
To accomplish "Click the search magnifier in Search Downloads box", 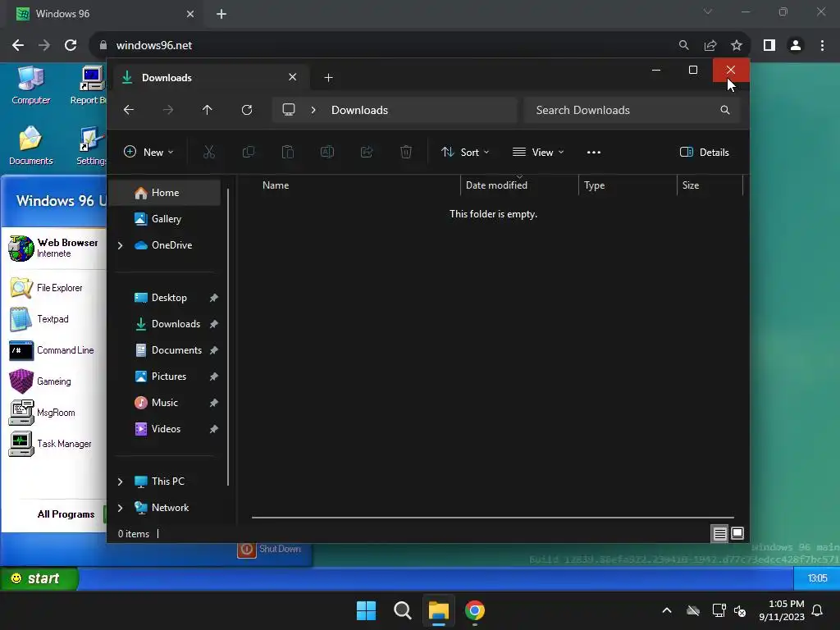I will [x=725, y=110].
